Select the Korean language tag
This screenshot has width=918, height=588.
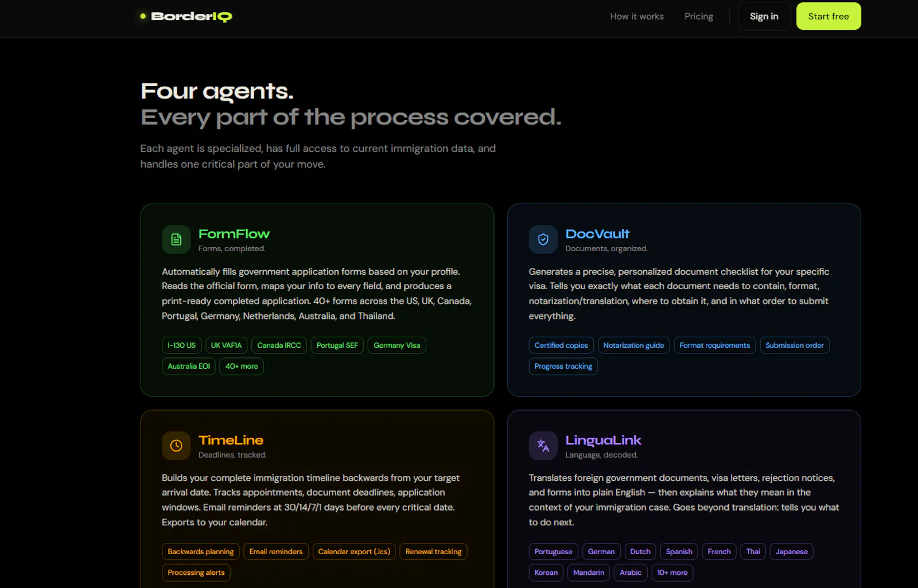coord(546,573)
